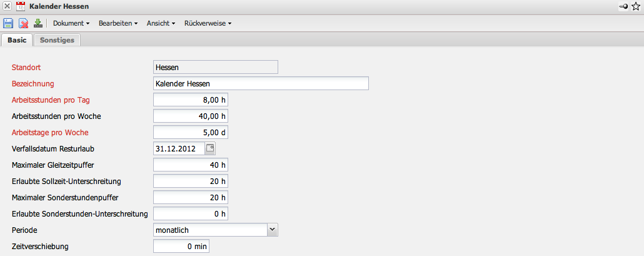This screenshot has height=256, width=644.
Task: Click the calendar icon beside the title
Action: 20,6
